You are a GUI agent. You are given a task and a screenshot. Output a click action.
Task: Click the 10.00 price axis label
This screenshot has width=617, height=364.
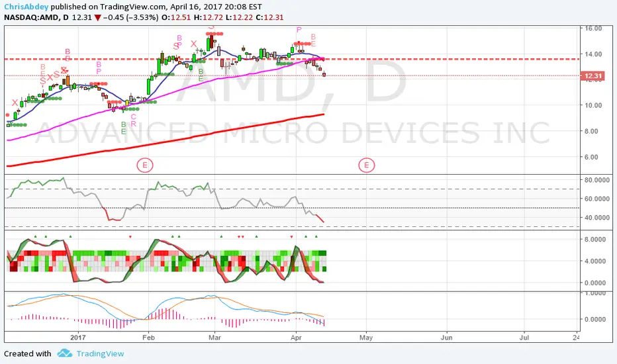(x=593, y=105)
